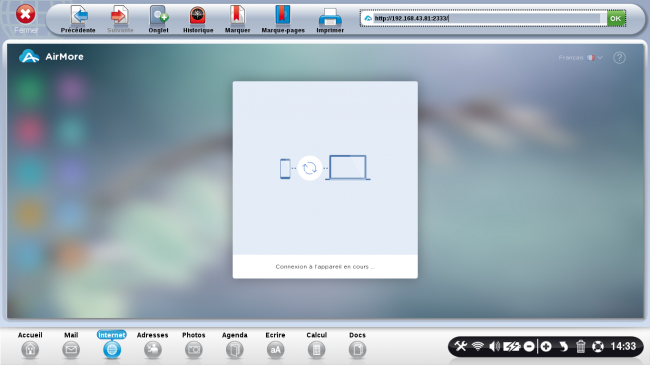650x365 pixels.
Task: Open a new tab via Onglet icon
Action: click(158, 19)
